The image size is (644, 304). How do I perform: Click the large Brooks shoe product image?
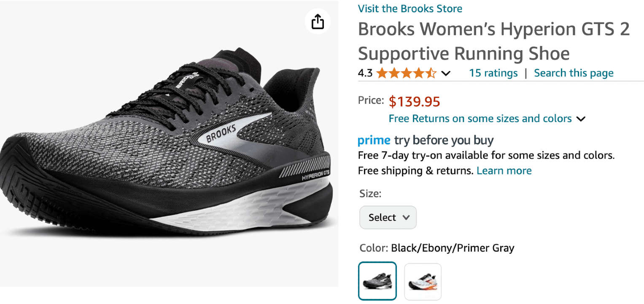pyautogui.click(x=169, y=144)
